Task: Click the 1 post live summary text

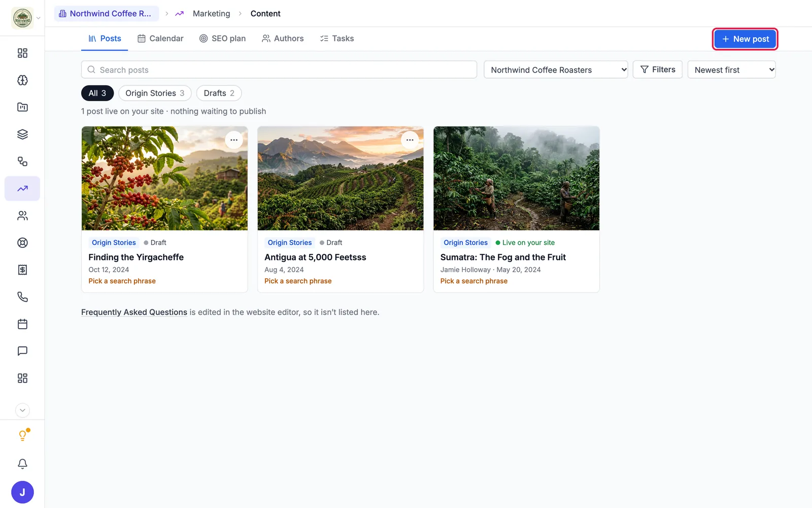Action: coord(174,111)
